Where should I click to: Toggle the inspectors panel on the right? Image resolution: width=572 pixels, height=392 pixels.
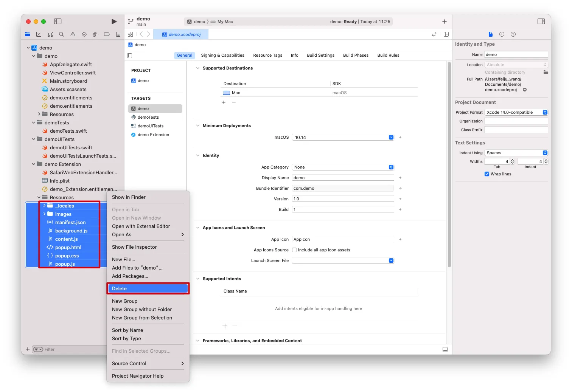(541, 22)
